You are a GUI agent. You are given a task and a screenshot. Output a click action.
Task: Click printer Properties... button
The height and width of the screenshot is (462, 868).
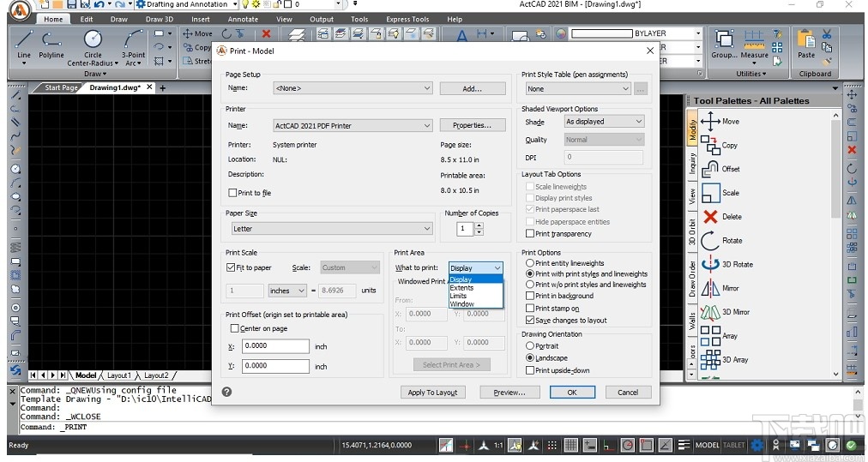473,126
